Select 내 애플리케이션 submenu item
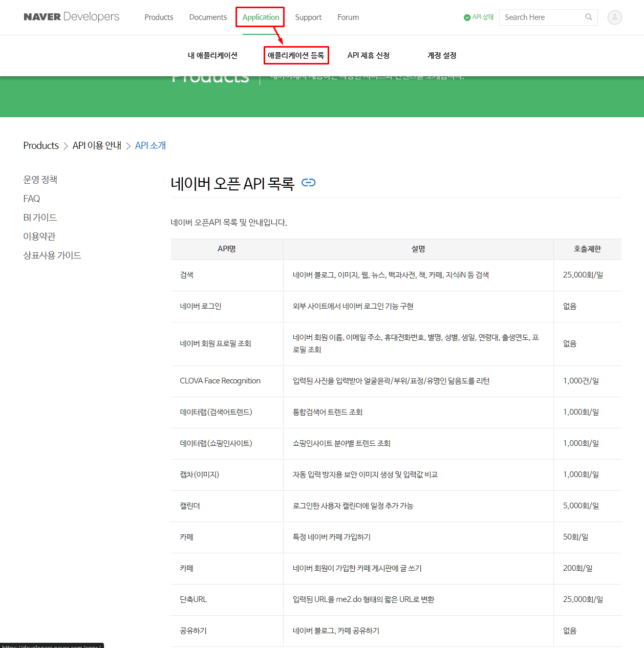Image resolution: width=644 pixels, height=648 pixels. tap(212, 55)
